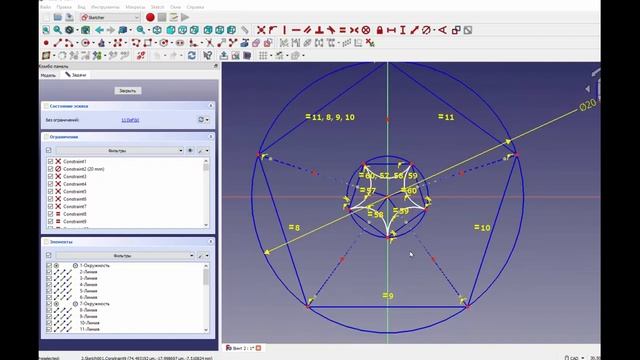The image size is (640, 360).
Task: Collapse the sketch state section
Action: pos(211,106)
